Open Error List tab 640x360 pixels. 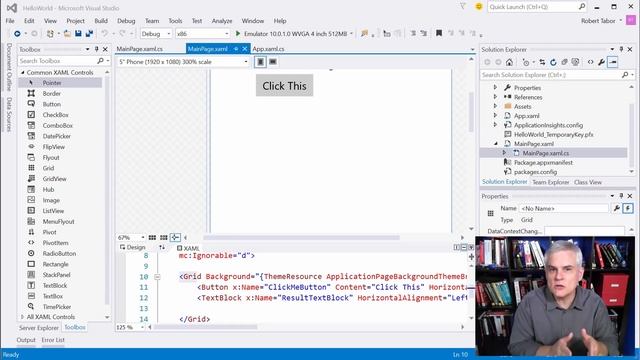53,340
